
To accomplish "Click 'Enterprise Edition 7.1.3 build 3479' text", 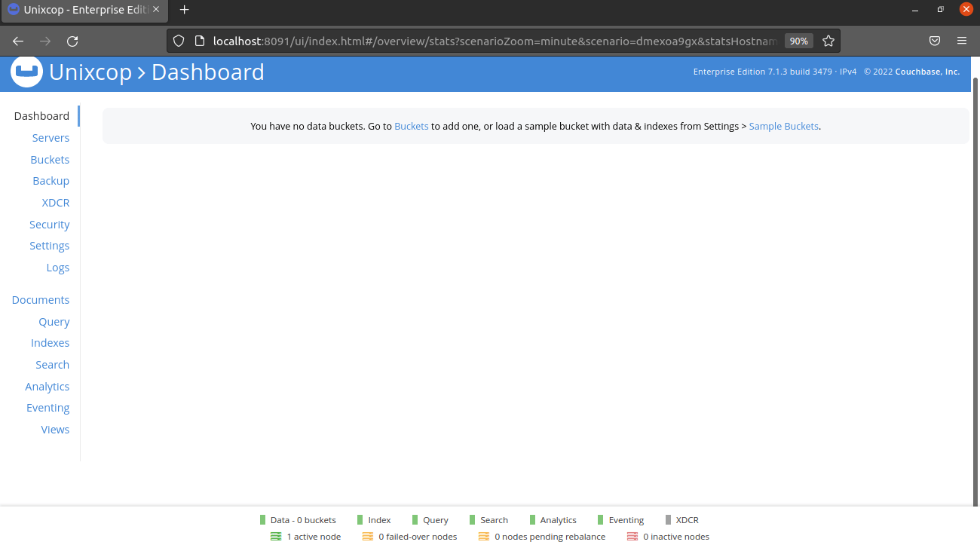I will 763,72.
